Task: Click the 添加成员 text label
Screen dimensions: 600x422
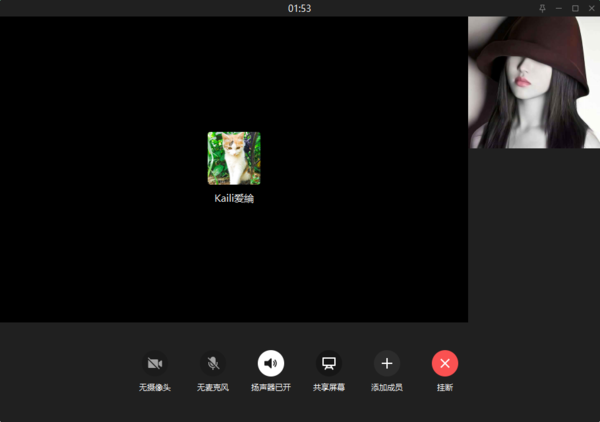Action: [387, 387]
